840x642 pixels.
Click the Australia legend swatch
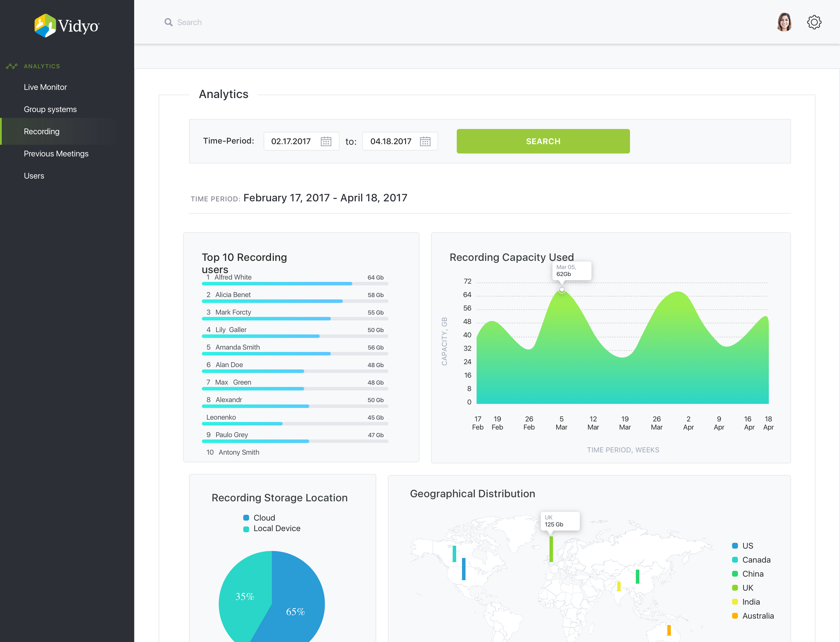(735, 616)
